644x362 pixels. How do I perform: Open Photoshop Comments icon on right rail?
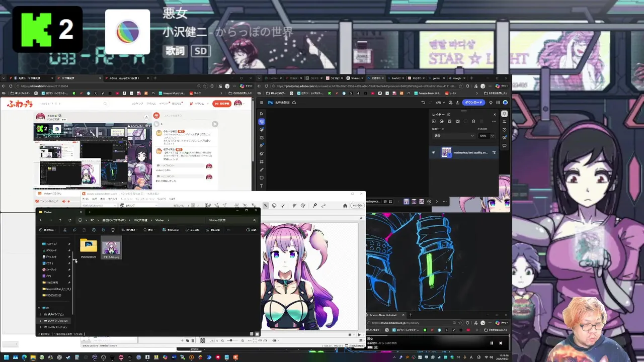504,146
